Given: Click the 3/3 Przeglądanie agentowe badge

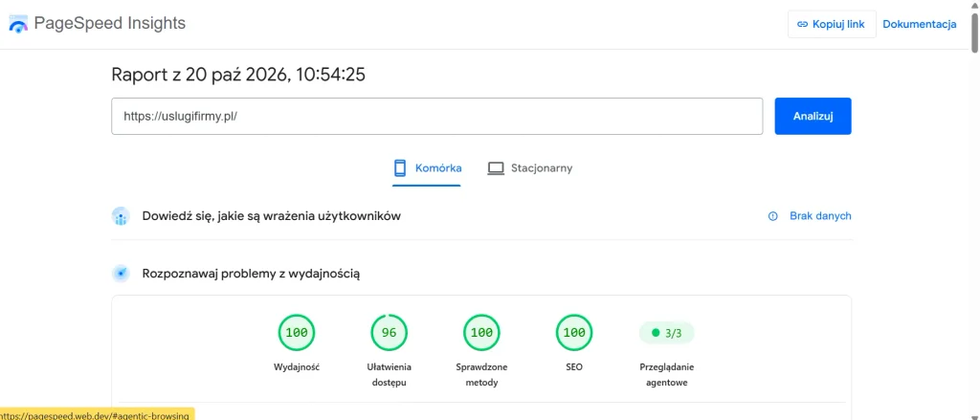Looking at the screenshot, I should pos(667,333).
